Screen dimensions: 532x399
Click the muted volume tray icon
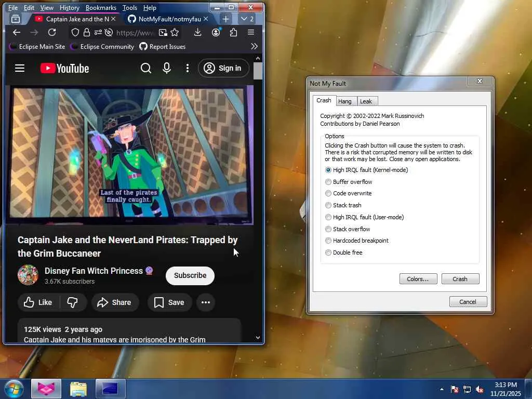(480, 390)
